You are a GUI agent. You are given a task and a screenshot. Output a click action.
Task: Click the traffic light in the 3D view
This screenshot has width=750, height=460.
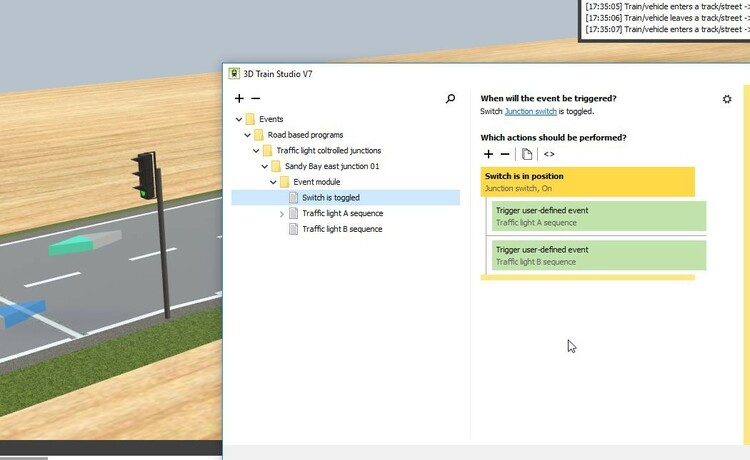[x=145, y=175]
